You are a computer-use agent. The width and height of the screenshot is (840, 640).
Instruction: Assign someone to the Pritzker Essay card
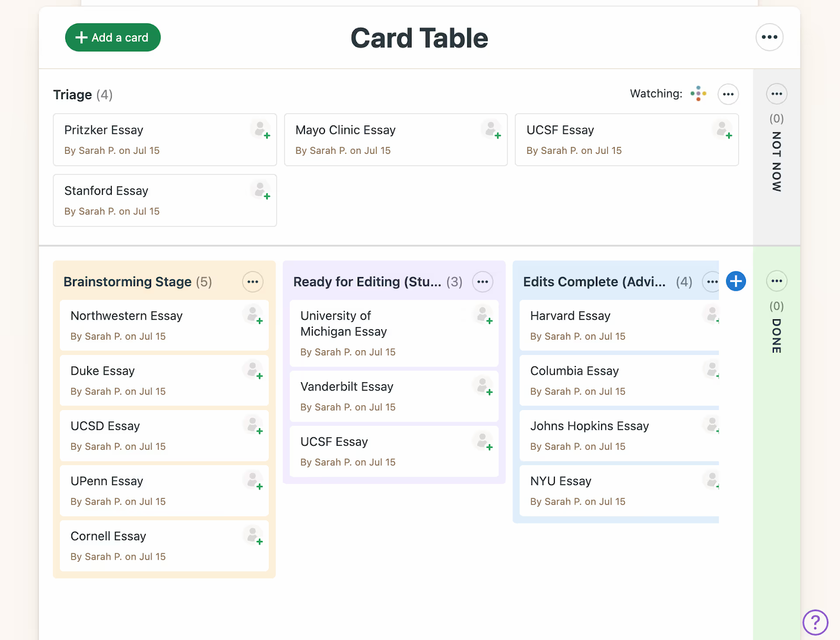(261, 130)
